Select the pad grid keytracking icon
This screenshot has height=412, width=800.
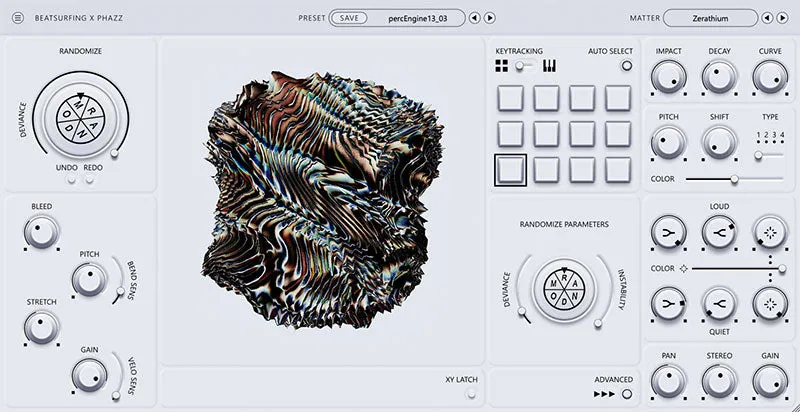click(502, 66)
